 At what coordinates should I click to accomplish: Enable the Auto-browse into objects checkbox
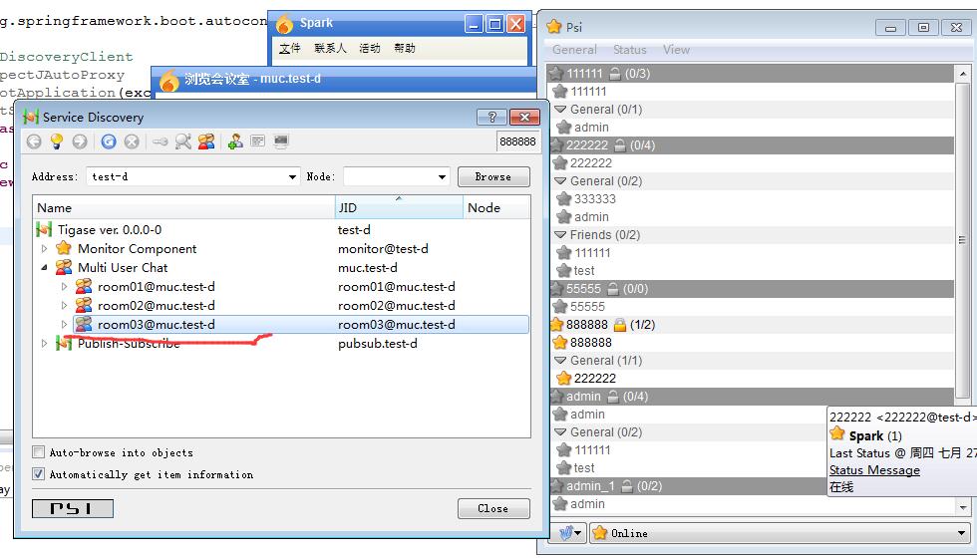coord(39,452)
